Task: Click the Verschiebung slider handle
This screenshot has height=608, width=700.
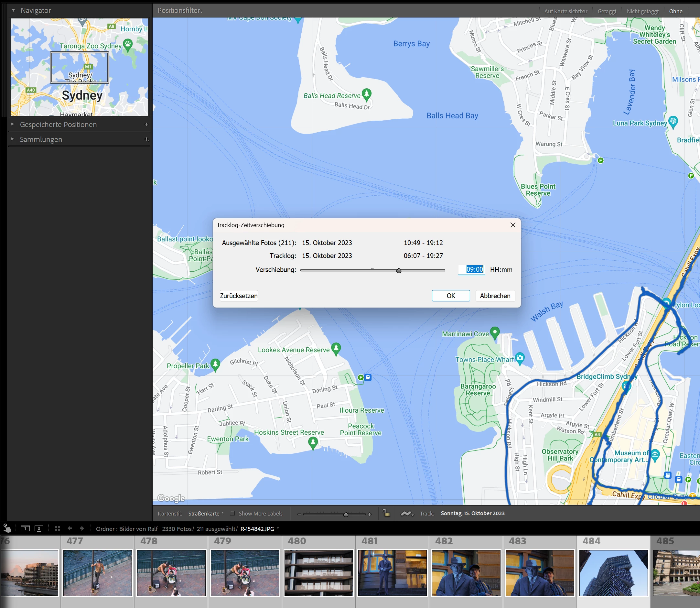Action: coord(399,270)
